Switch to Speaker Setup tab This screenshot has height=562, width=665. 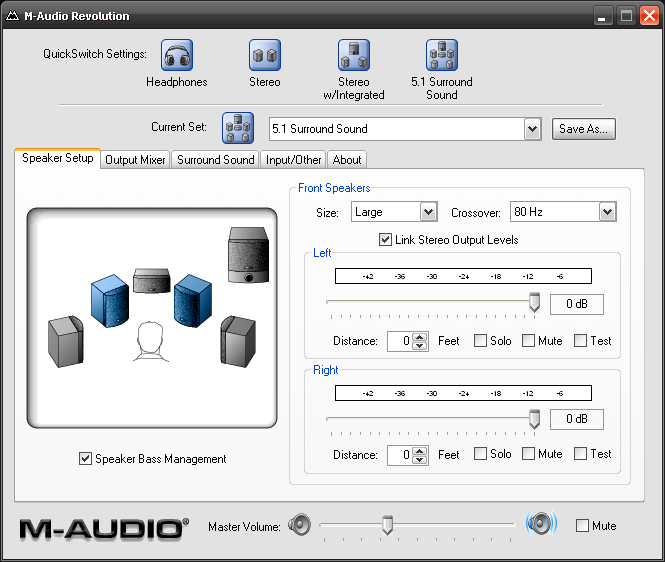click(x=58, y=158)
